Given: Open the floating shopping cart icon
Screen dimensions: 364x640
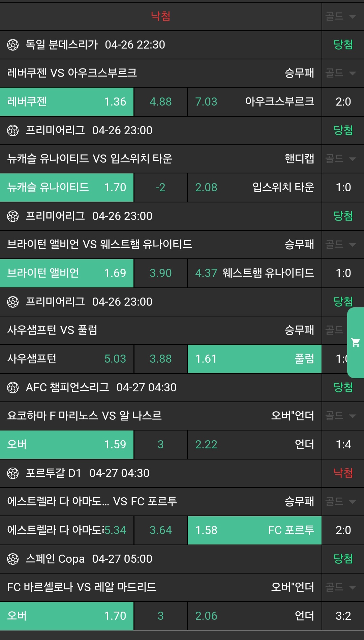Looking at the screenshot, I should tap(355, 342).
